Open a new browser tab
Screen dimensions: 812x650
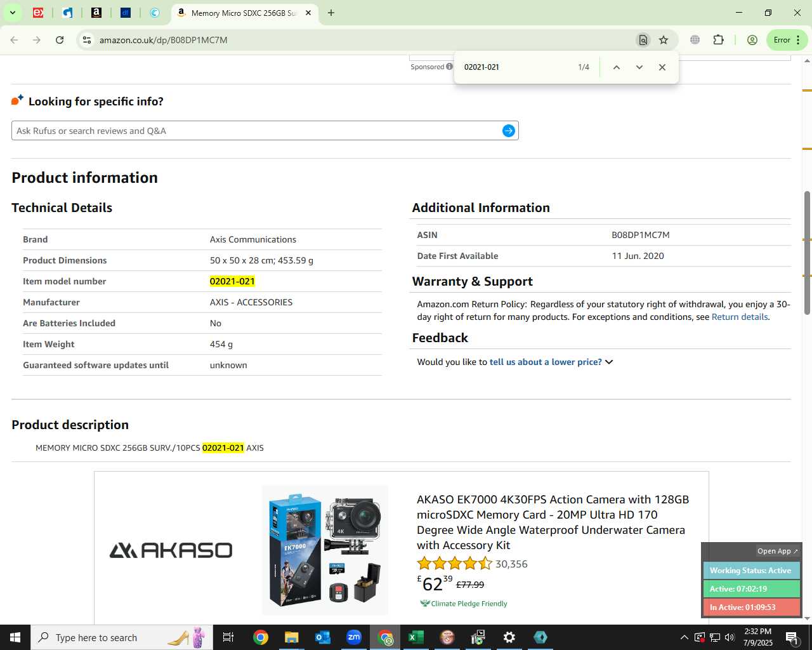(331, 13)
